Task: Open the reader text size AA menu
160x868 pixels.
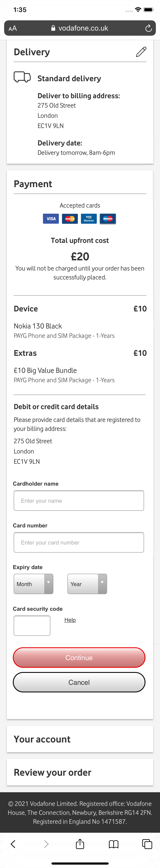Action: [x=13, y=28]
